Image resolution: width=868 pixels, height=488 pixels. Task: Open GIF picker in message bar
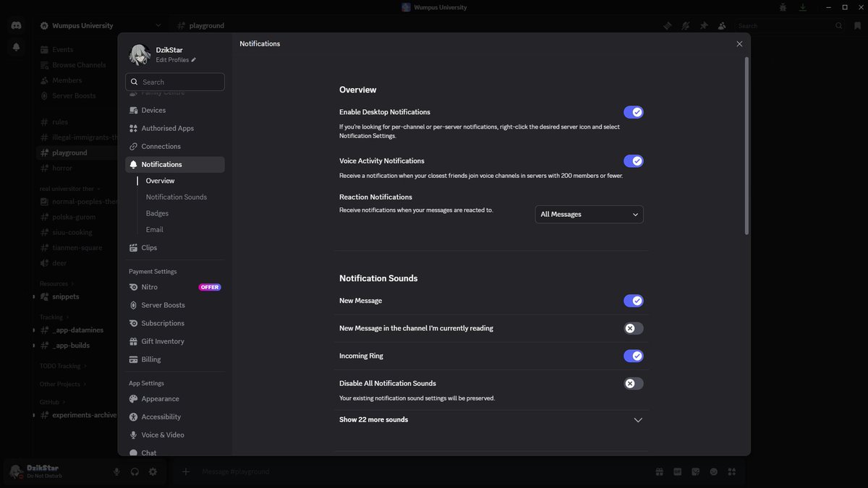(x=678, y=471)
